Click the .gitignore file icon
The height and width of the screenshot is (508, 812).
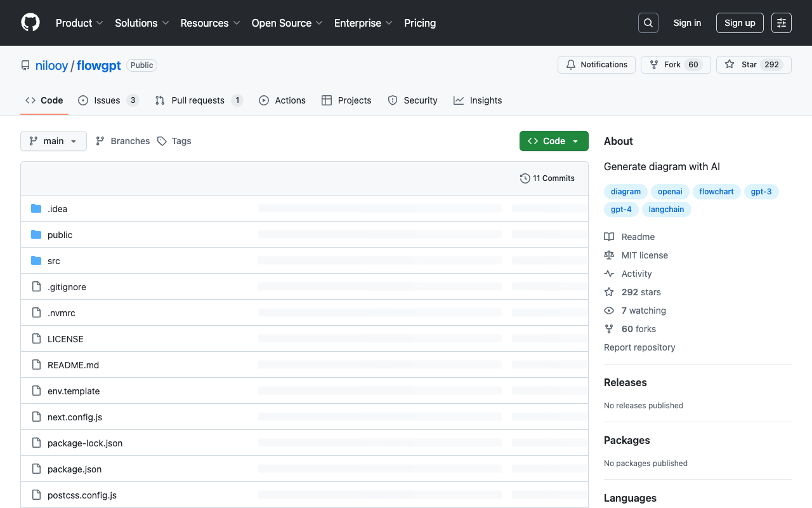(36, 286)
